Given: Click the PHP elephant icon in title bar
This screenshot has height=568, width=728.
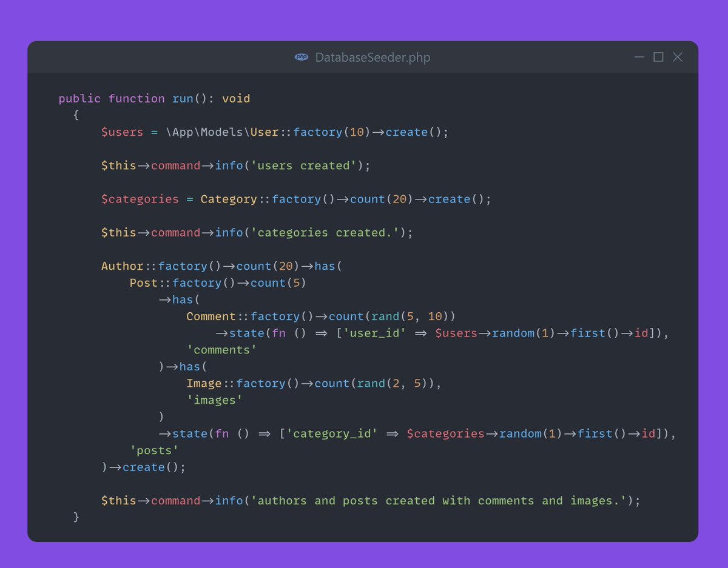Looking at the screenshot, I should point(301,57).
